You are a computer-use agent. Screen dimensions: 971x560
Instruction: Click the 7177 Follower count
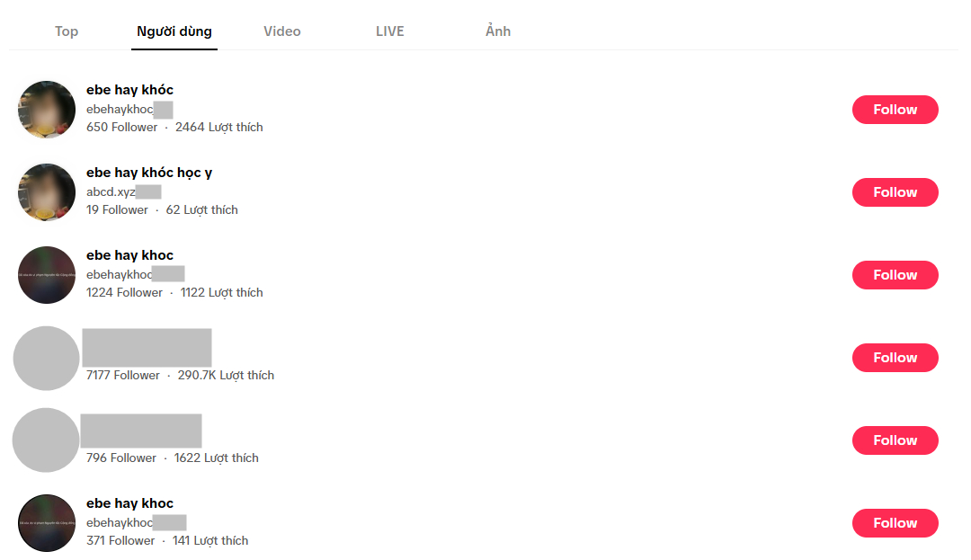(122, 375)
